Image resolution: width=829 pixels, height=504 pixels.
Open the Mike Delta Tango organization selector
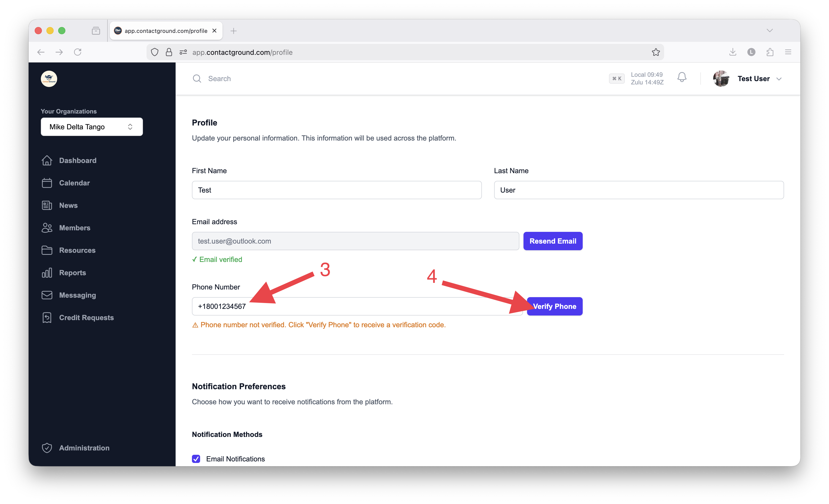pos(92,127)
